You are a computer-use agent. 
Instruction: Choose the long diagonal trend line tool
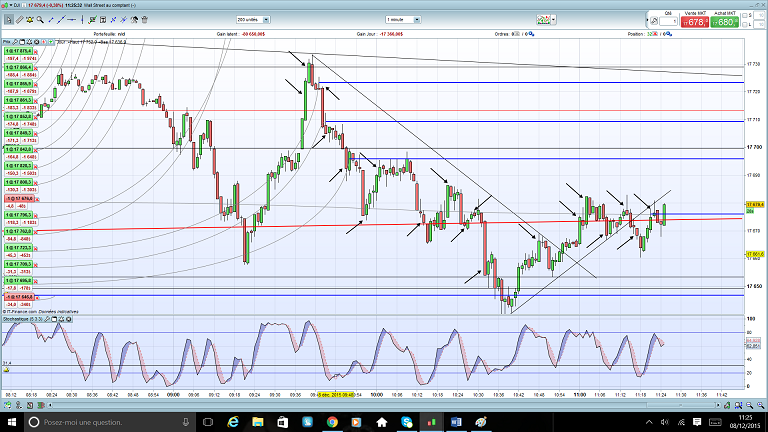click(61, 20)
